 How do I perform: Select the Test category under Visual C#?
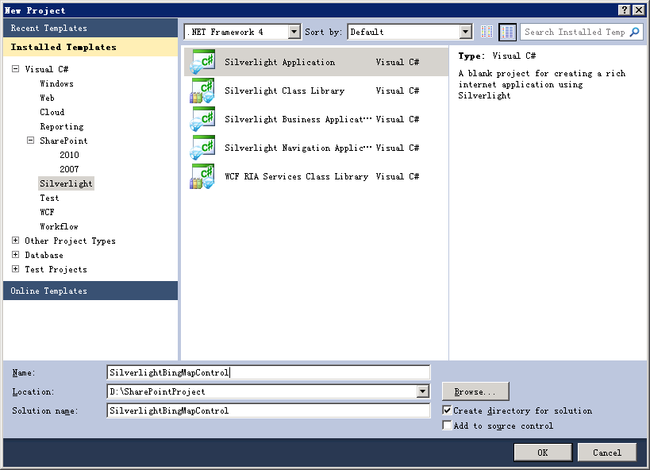[49, 198]
